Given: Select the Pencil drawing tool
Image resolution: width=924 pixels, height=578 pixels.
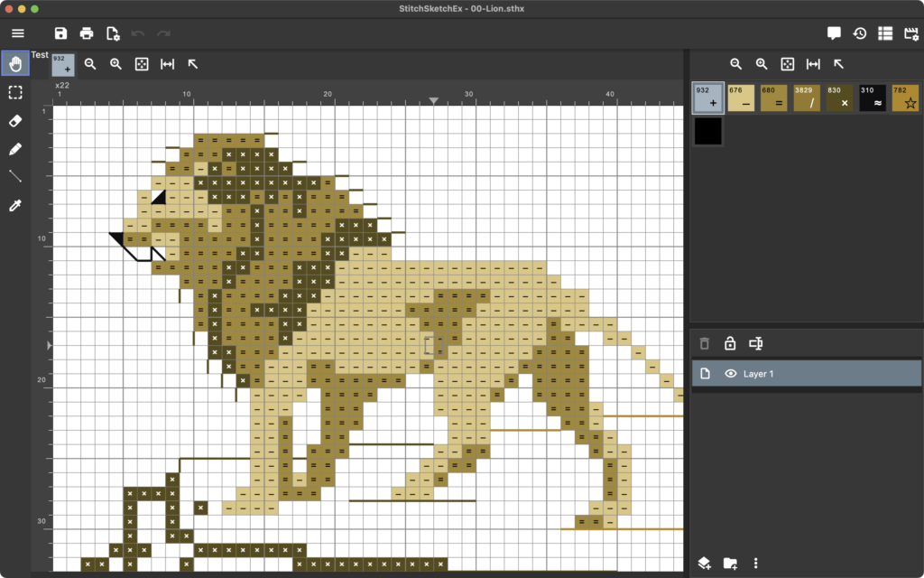Looking at the screenshot, I should coord(14,149).
